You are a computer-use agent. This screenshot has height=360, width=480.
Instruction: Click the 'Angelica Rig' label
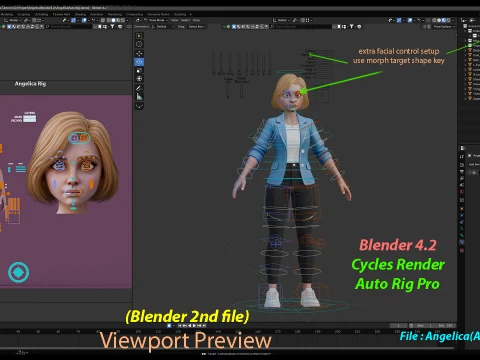(x=30, y=84)
